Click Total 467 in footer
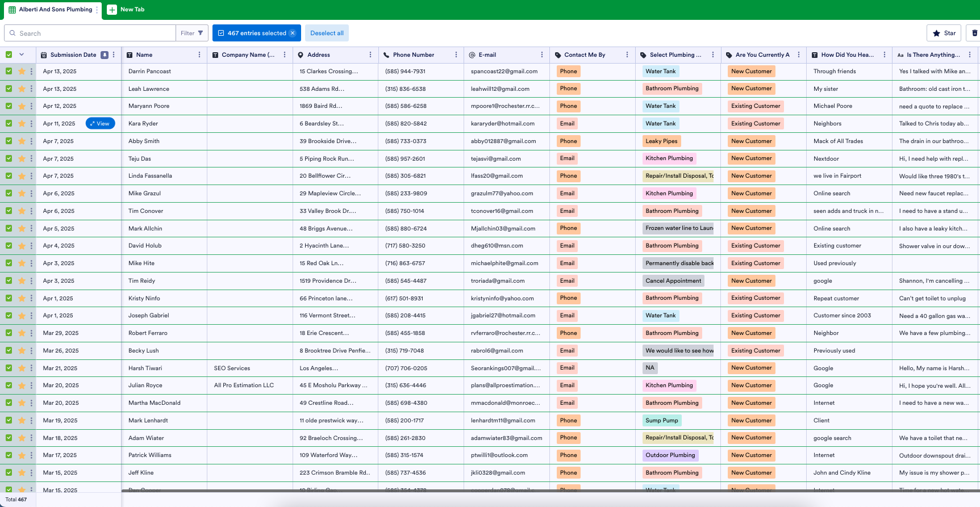 click(x=16, y=500)
